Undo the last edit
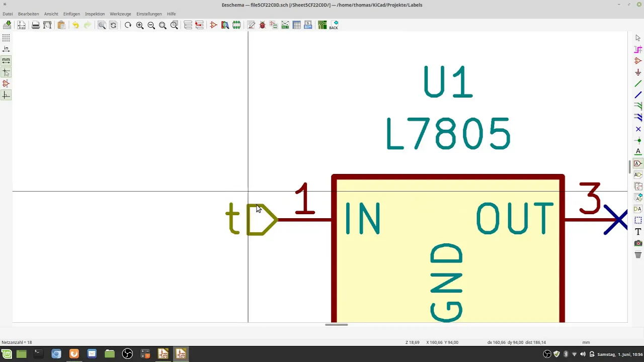Image resolution: width=644 pixels, height=362 pixels. tap(75, 25)
